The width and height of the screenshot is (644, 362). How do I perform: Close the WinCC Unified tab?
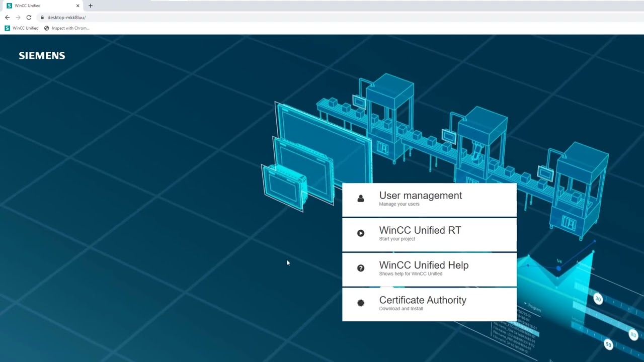coord(77,6)
